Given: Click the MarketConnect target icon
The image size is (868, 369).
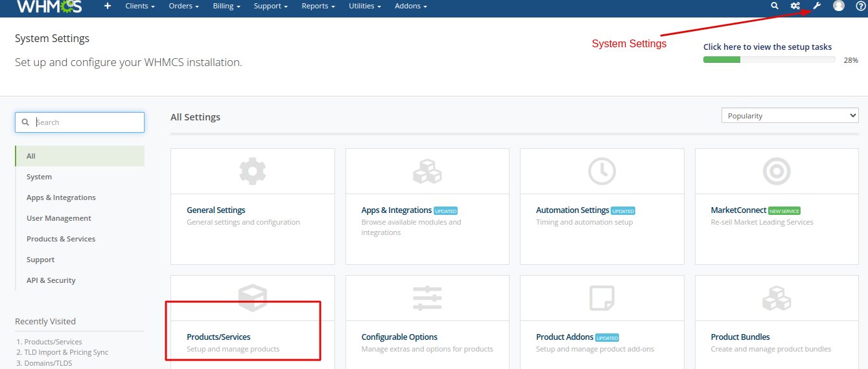Looking at the screenshot, I should 777,172.
